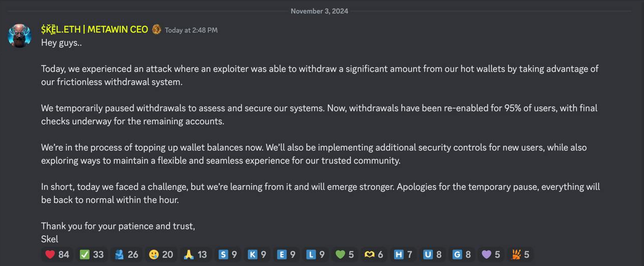The width and height of the screenshot is (644, 266).
Task: Click the Today at 2:48 PM timestamp
Action: (x=191, y=30)
